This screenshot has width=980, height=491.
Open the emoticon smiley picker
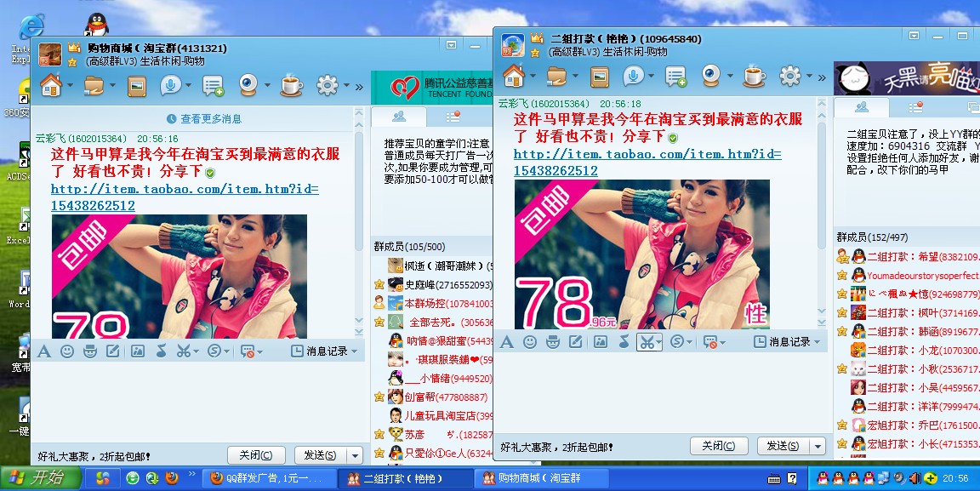point(66,351)
